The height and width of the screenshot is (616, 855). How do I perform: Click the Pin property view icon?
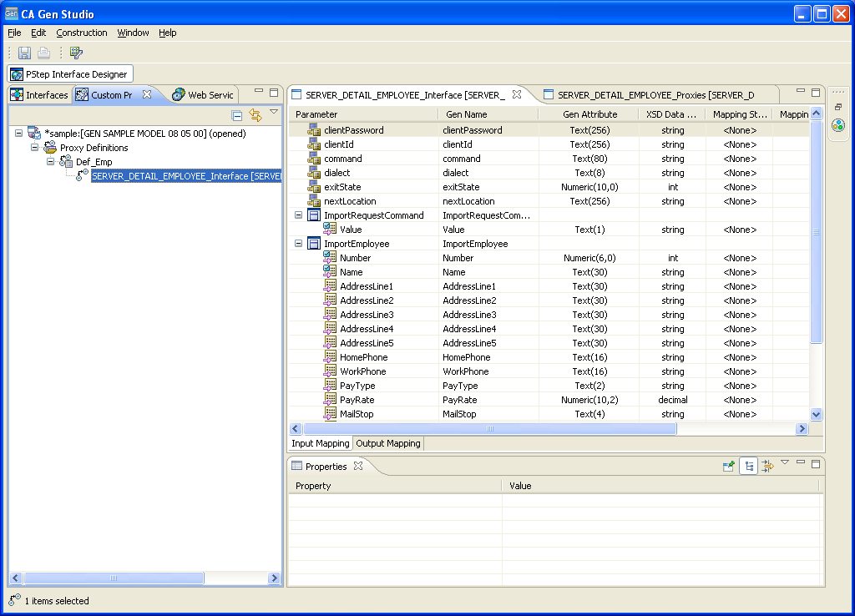729,467
